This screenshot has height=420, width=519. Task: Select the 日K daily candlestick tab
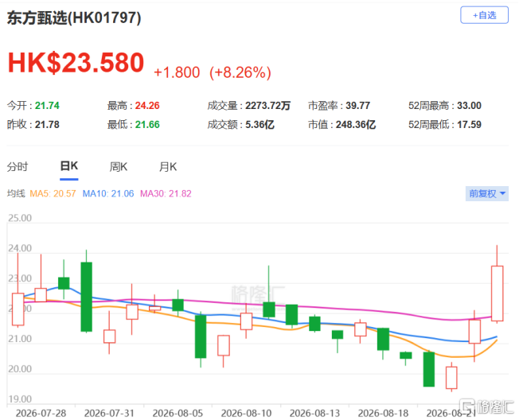[x=68, y=166]
